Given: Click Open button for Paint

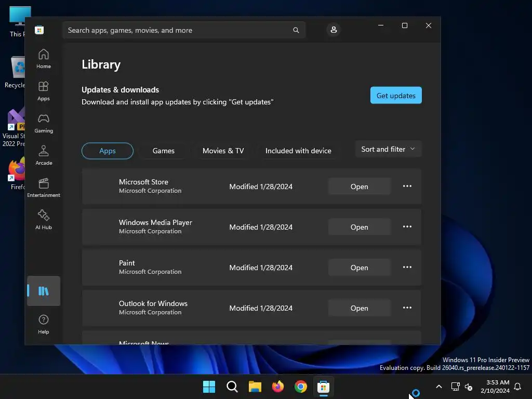Looking at the screenshot, I should click(360, 268).
